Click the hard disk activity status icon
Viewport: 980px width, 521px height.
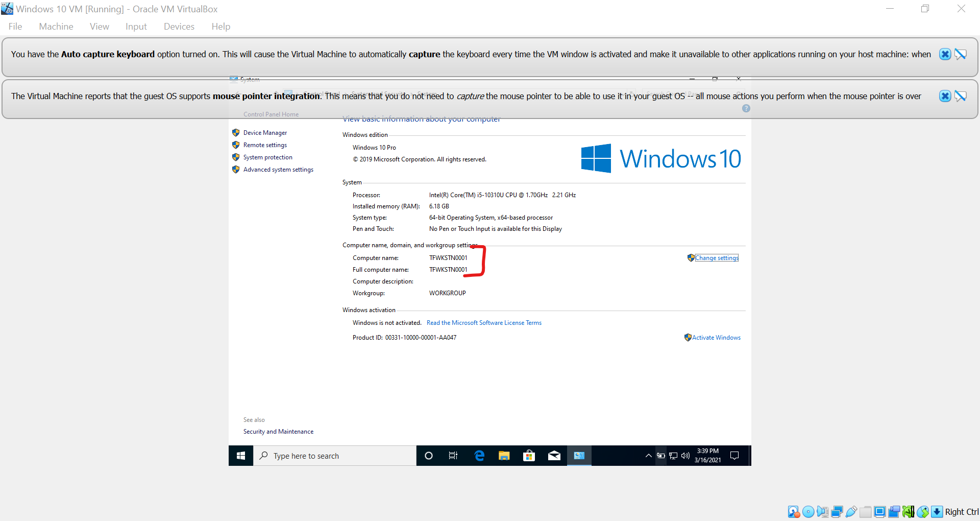[794, 512]
